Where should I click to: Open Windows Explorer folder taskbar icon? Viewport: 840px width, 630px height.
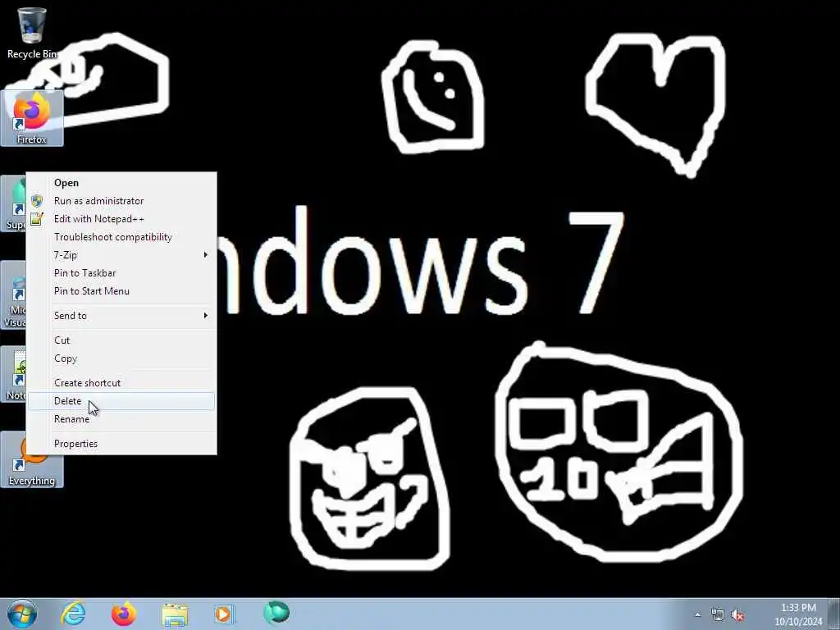[x=175, y=614]
